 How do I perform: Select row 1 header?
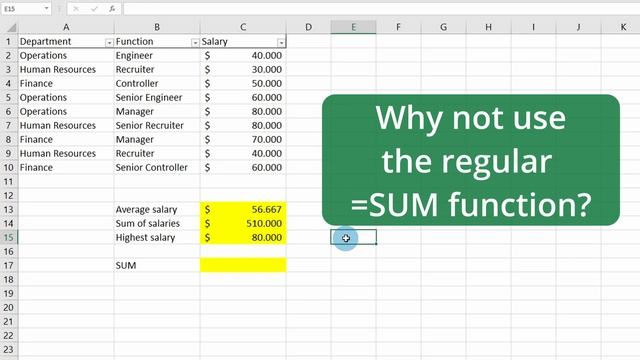(x=9, y=42)
